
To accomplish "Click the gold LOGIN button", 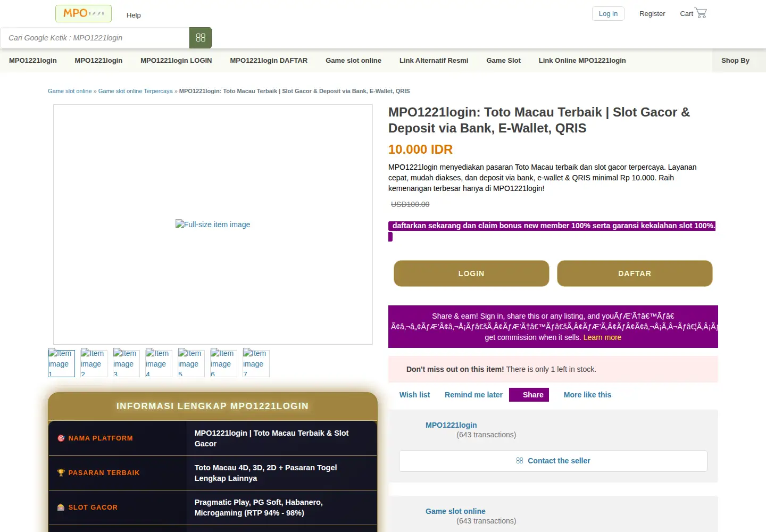I will (471, 273).
